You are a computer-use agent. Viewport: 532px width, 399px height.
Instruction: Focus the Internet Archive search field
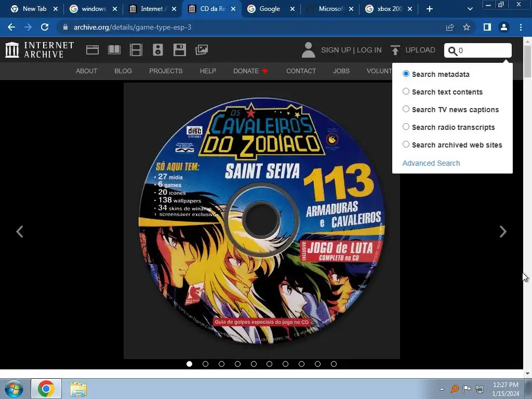[478, 50]
